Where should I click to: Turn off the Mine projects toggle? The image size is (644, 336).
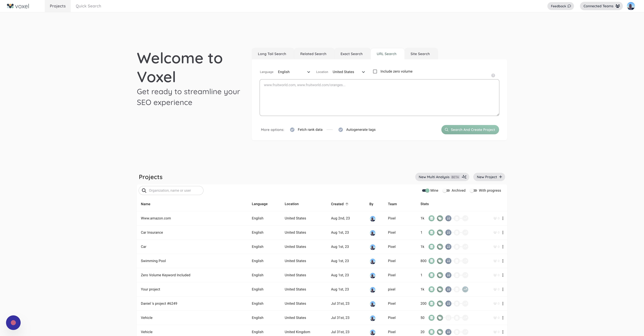click(x=426, y=191)
